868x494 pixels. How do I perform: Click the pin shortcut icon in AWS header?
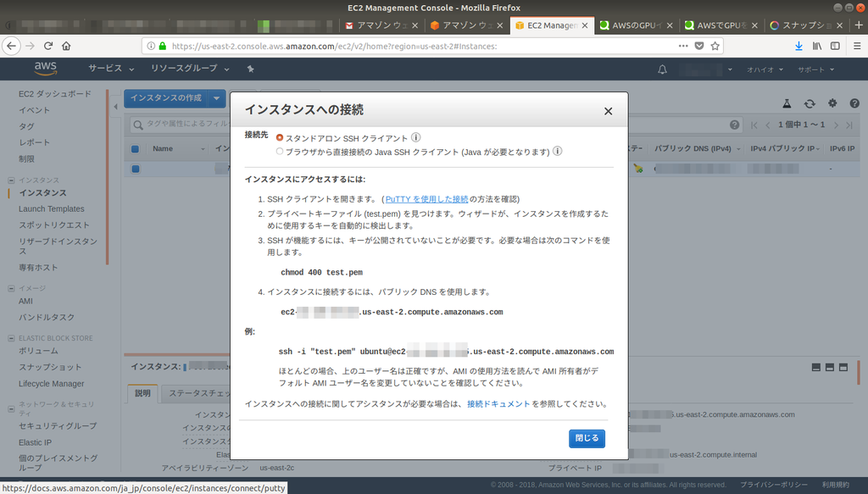tap(250, 69)
